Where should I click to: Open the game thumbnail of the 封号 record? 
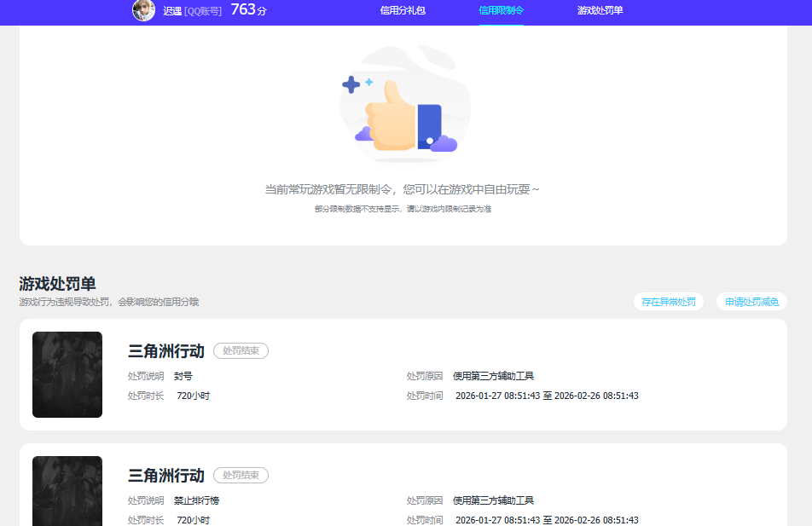(67, 375)
